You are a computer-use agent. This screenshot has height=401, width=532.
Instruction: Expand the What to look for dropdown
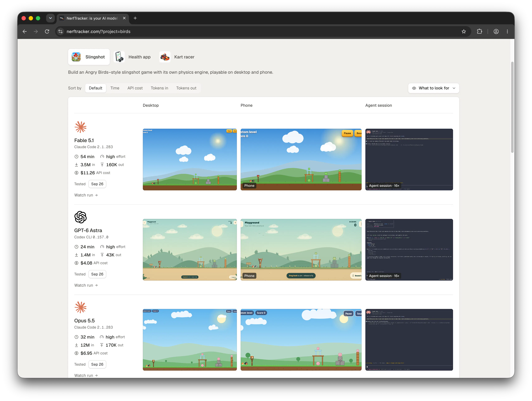click(x=433, y=88)
